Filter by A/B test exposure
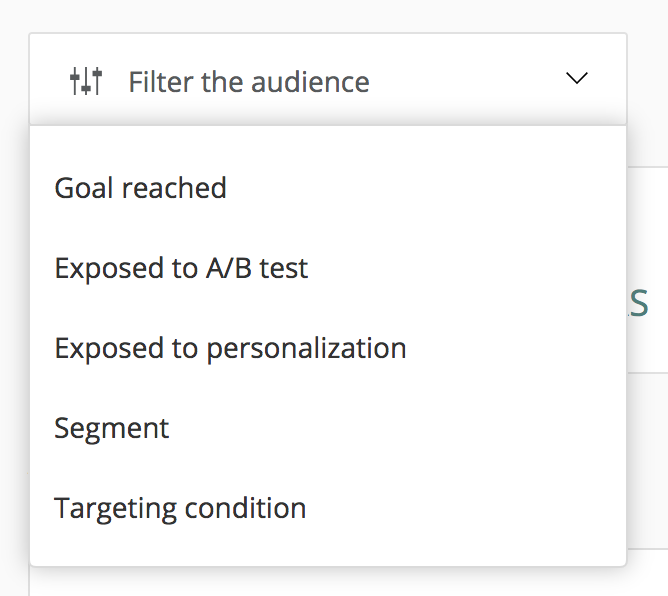This screenshot has height=596, width=668. click(x=181, y=268)
